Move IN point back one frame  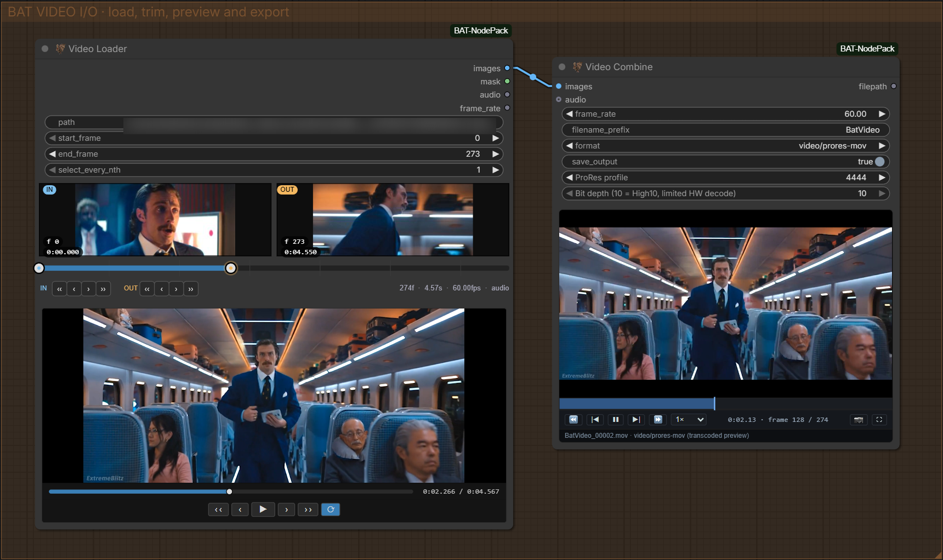74,289
